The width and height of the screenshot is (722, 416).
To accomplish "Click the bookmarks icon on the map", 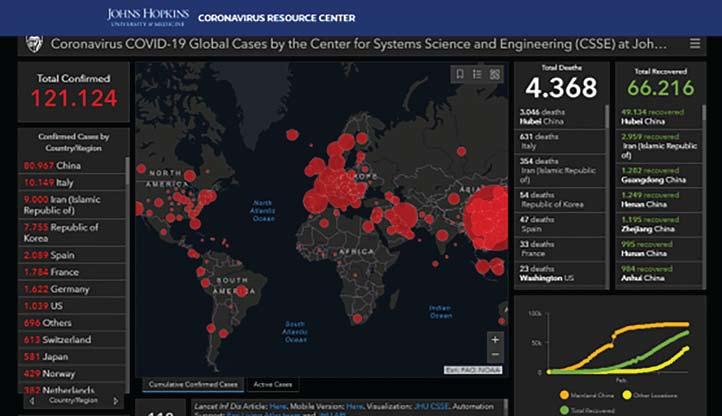I will 460,74.
